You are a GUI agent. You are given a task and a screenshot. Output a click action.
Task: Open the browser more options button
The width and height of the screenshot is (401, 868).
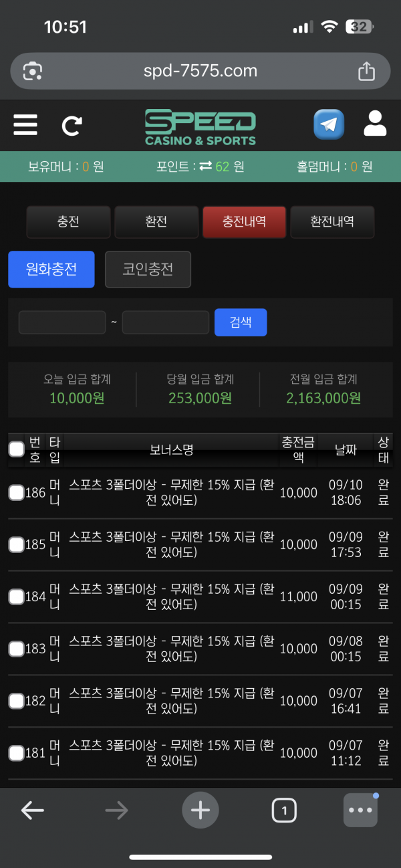(360, 810)
